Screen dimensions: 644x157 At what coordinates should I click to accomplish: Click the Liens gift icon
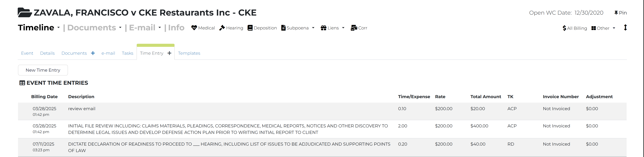click(x=324, y=28)
